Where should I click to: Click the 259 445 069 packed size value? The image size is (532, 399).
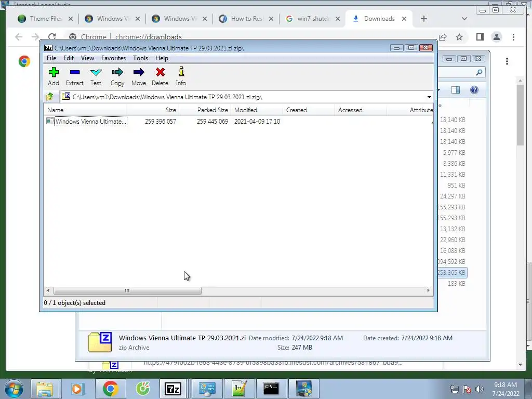point(212,122)
